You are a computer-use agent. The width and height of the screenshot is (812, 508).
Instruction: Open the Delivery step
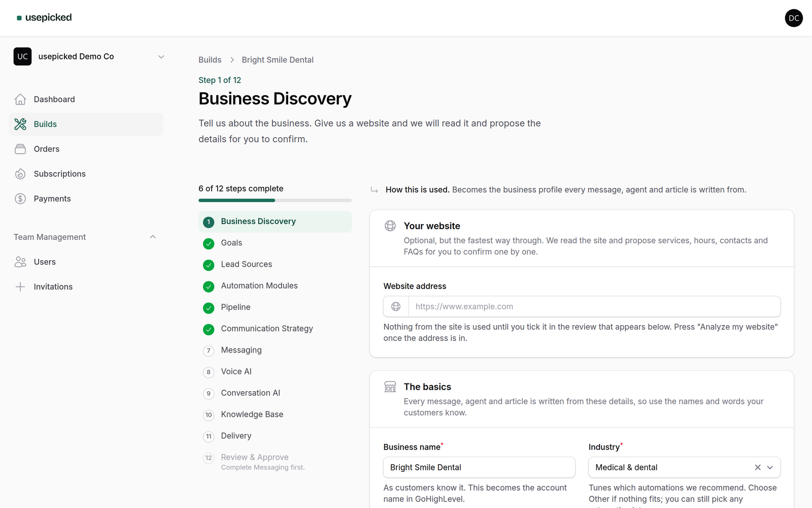[275, 436]
